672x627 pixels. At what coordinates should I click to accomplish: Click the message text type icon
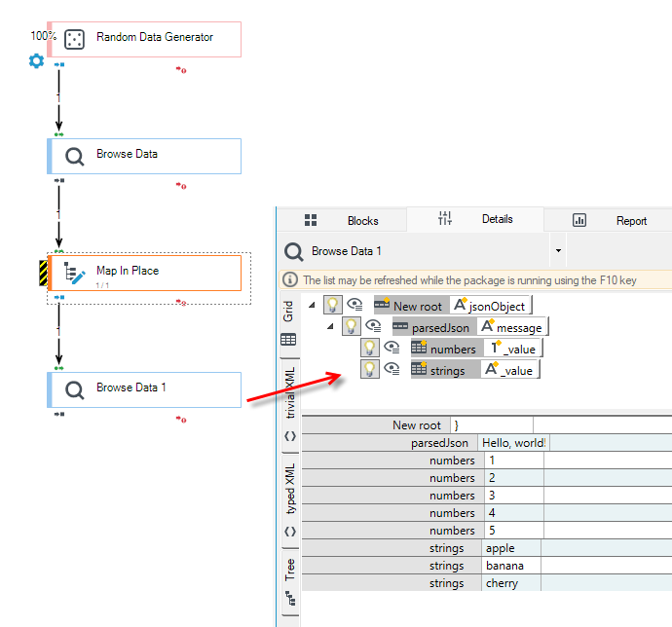488,325
